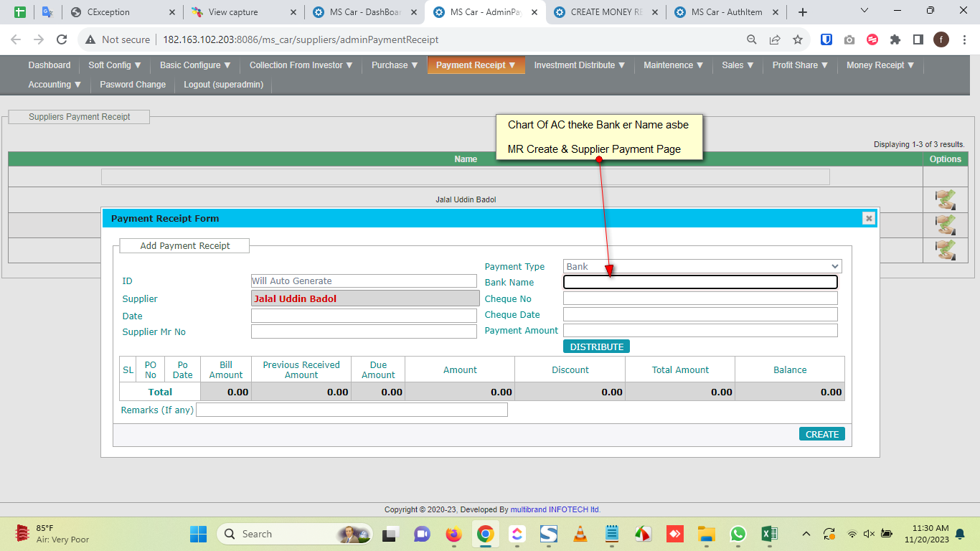Click the CREATE button
Screen dimensions: 980x551
[822, 434]
